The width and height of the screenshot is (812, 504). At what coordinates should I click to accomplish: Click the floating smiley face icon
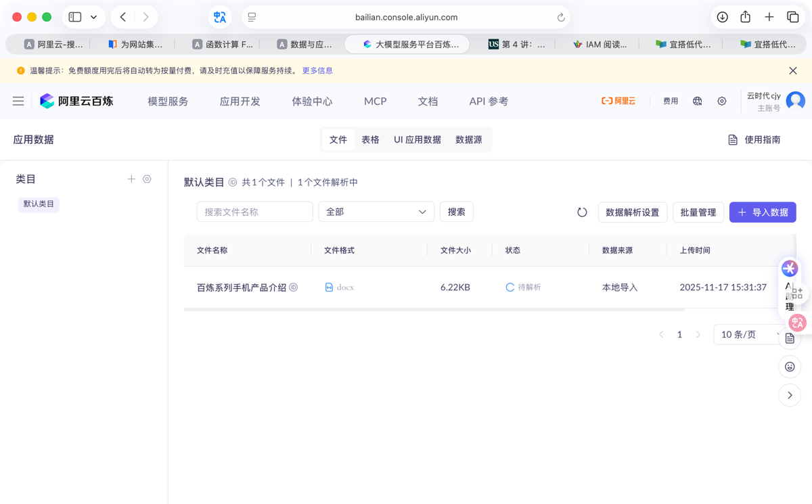click(790, 367)
